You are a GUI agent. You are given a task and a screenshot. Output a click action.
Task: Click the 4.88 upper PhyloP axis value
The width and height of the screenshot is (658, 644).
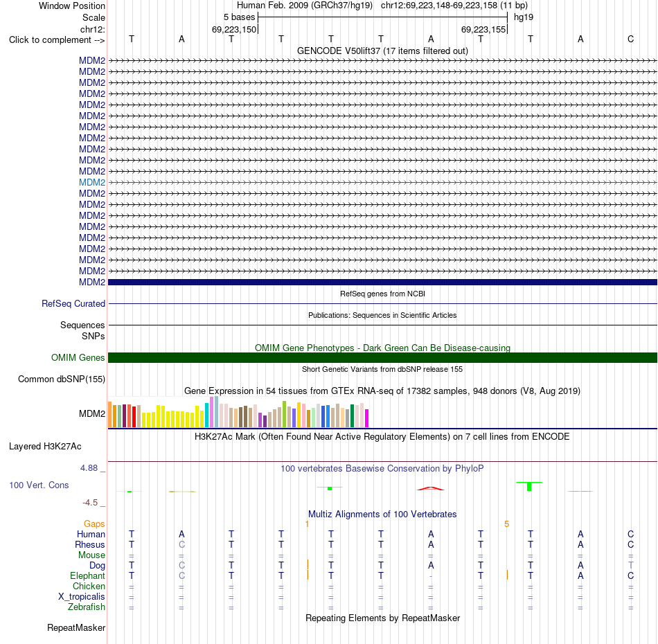[89, 468]
